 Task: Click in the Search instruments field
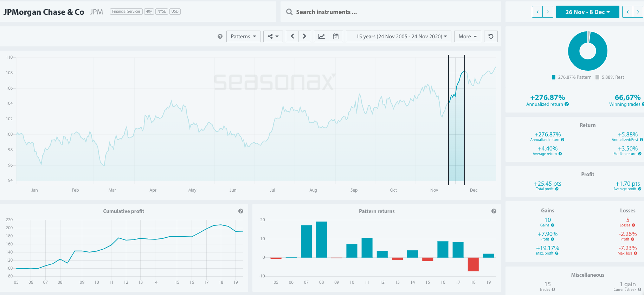(391, 12)
